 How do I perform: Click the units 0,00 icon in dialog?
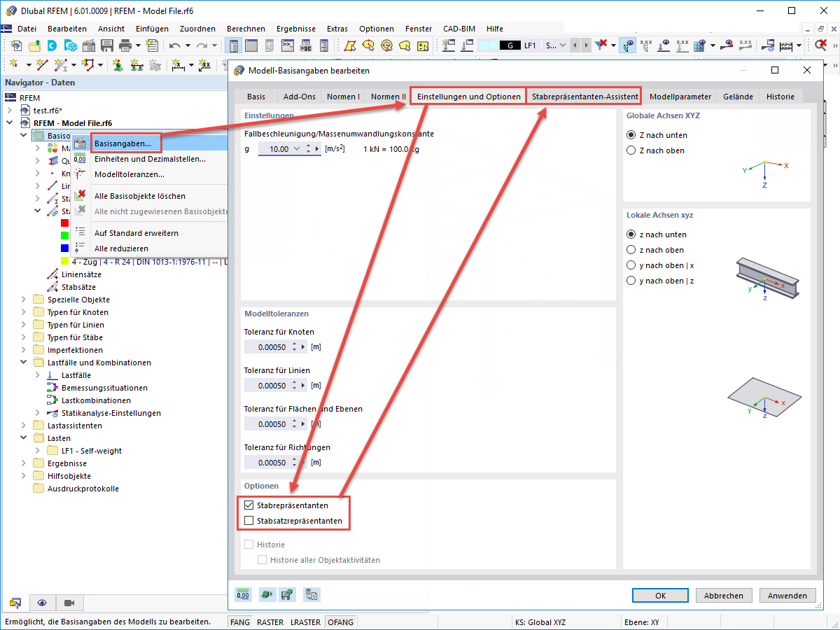[243, 595]
